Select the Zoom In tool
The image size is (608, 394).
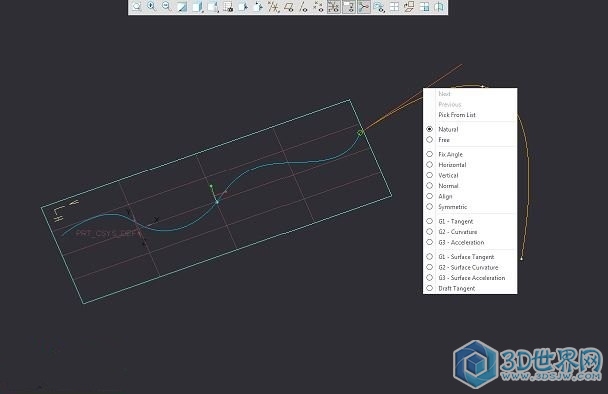pyautogui.click(x=151, y=7)
